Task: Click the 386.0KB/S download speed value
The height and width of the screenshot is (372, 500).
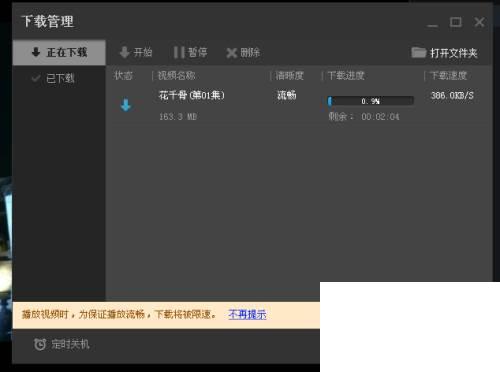Action: click(x=452, y=96)
